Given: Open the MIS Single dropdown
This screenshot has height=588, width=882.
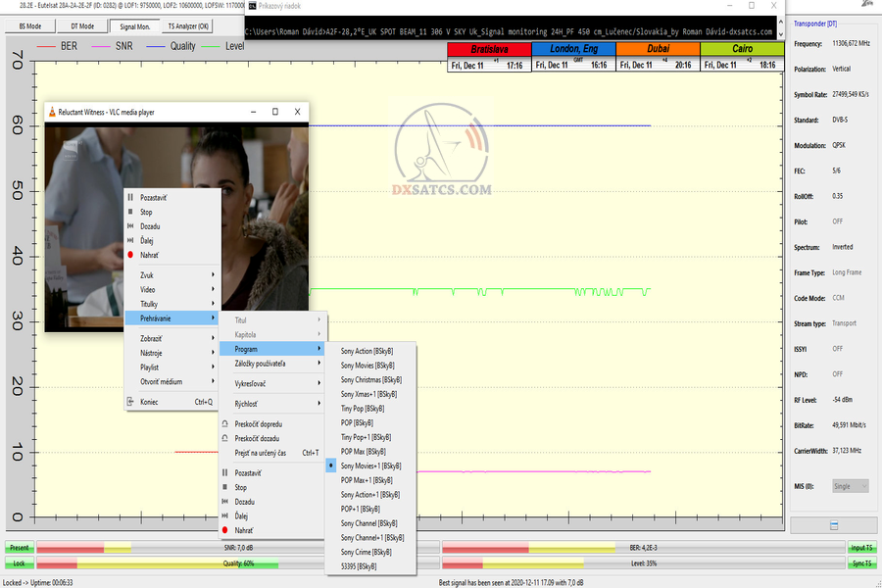Looking at the screenshot, I should click(x=850, y=486).
